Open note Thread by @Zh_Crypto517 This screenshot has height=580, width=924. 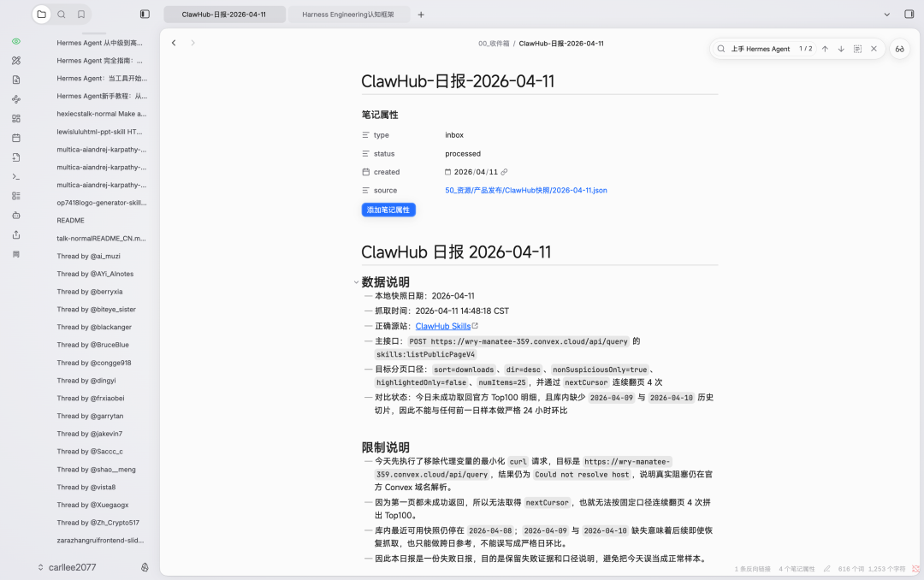(99, 523)
